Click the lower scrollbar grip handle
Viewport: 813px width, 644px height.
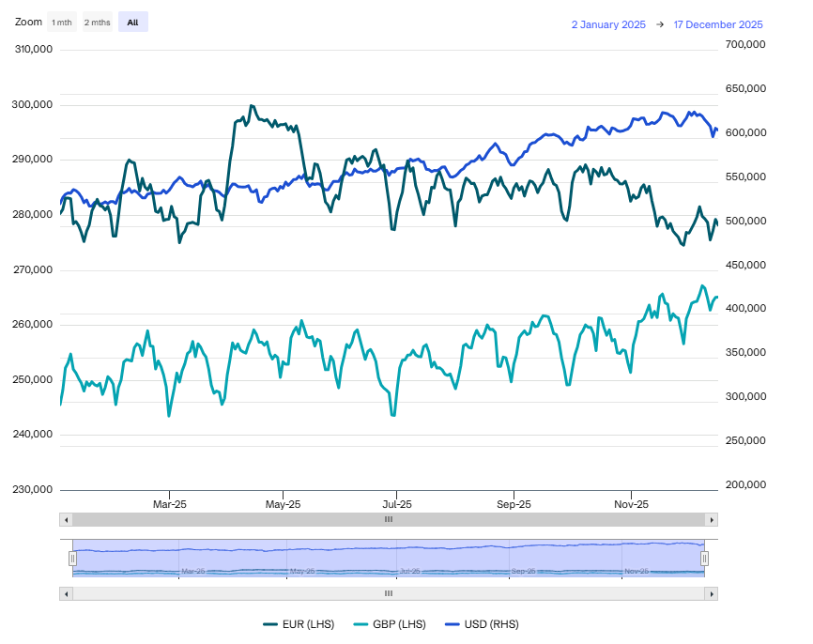389,593
